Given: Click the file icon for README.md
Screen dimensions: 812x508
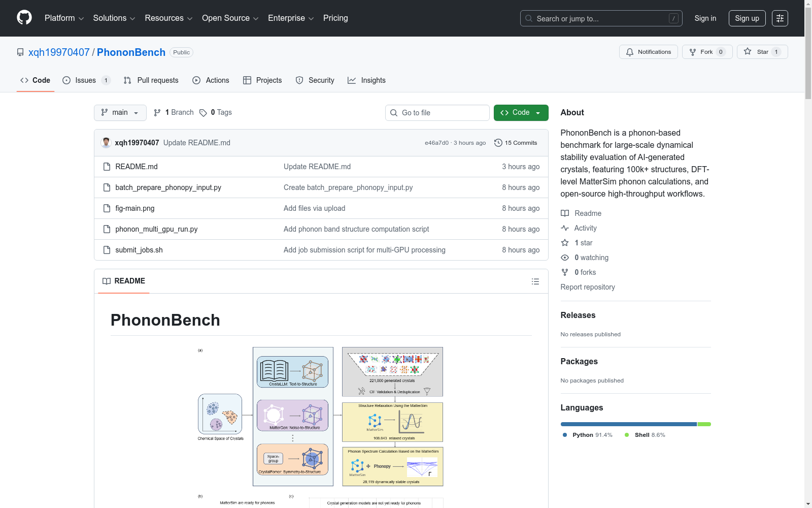Looking at the screenshot, I should click(107, 167).
